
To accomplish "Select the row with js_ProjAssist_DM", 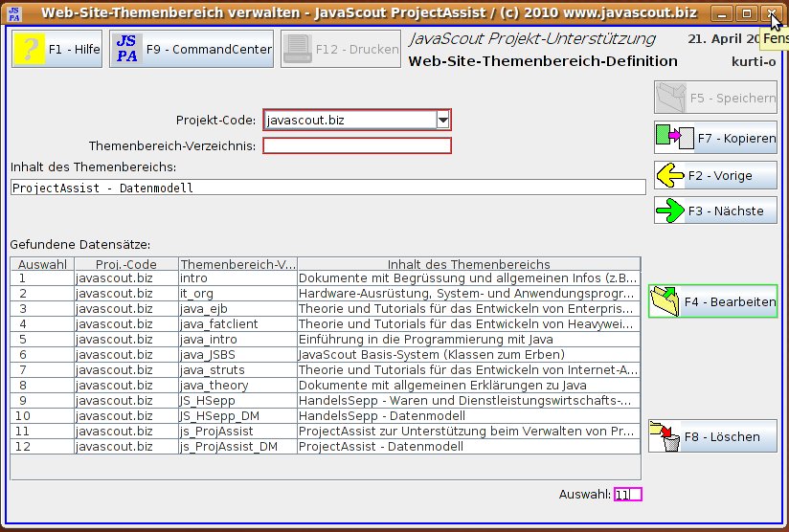I will 325,447.
